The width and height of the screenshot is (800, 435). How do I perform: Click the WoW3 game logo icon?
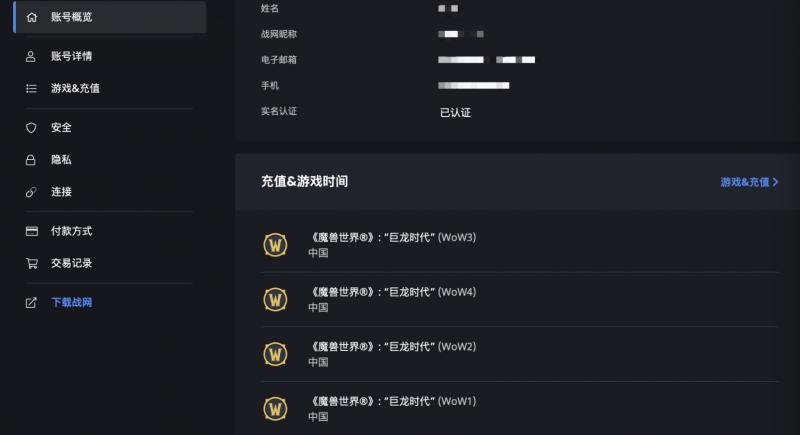pyautogui.click(x=275, y=245)
